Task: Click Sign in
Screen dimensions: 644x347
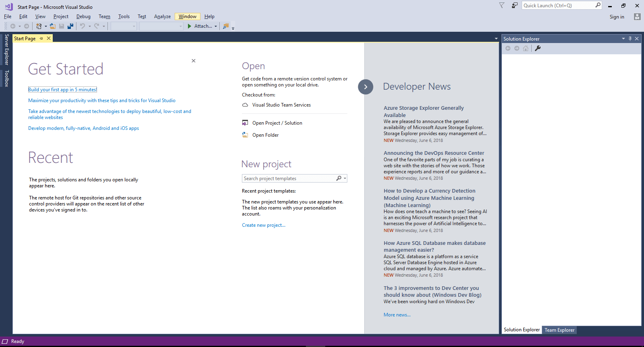Action: (x=617, y=17)
